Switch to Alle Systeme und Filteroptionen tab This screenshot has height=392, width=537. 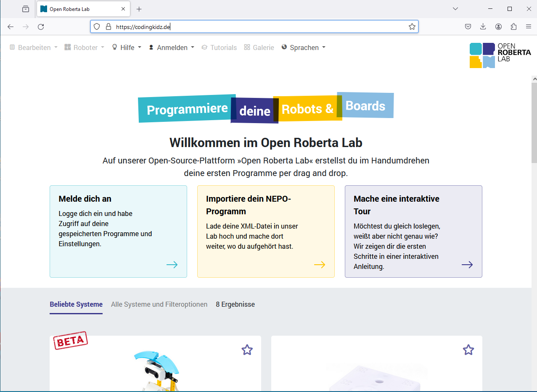click(x=159, y=305)
